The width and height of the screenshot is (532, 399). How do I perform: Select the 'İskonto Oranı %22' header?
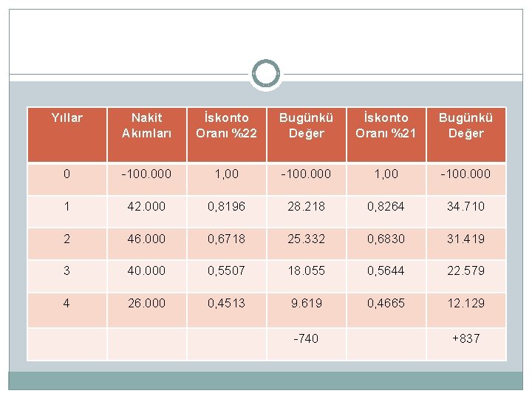click(x=227, y=134)
